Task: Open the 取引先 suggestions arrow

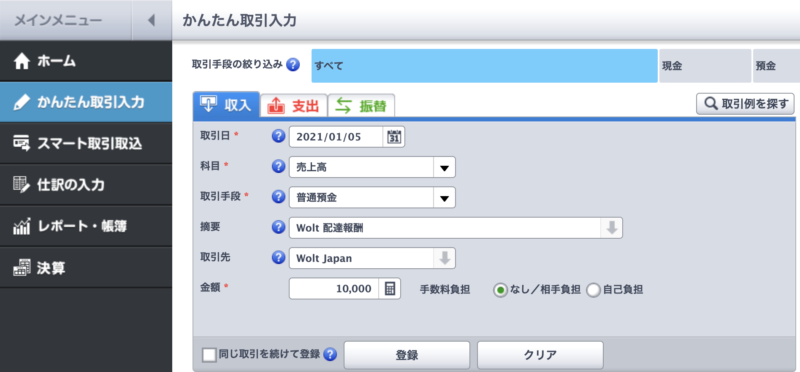Action: coord(445,258)
